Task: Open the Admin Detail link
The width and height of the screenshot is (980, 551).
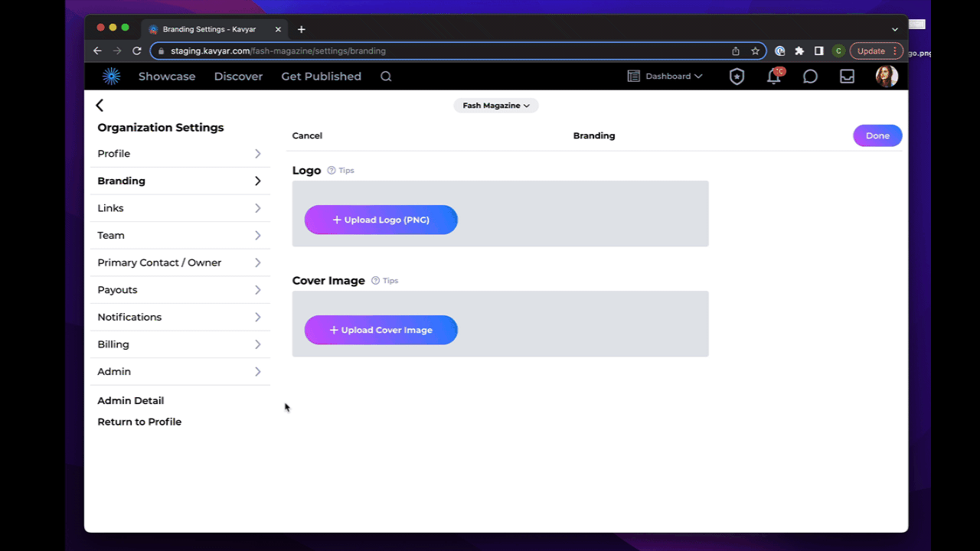Action: pos(131,401)
